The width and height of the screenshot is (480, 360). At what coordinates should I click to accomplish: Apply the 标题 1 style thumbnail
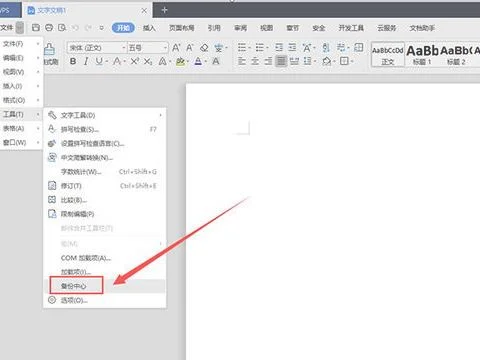(x=422, y=55)
